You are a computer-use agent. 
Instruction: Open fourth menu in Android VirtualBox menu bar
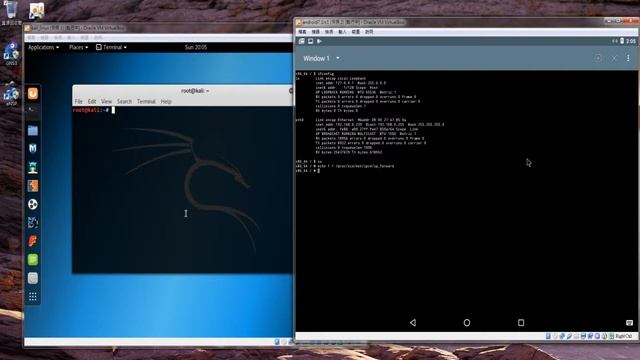coord(342,31)
